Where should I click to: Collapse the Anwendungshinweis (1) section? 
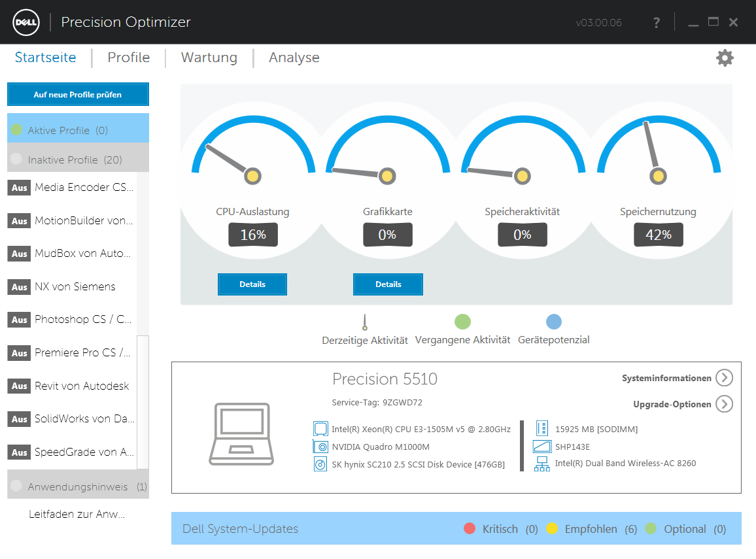(78, 484)
